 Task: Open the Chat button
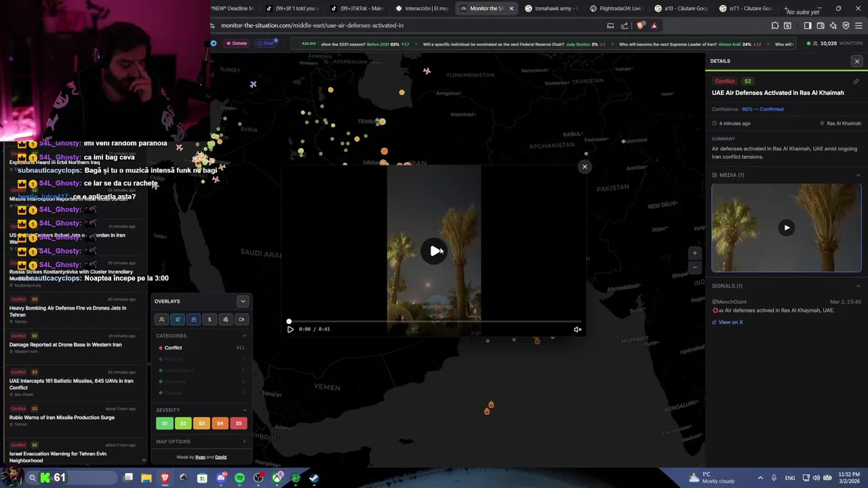265,43
